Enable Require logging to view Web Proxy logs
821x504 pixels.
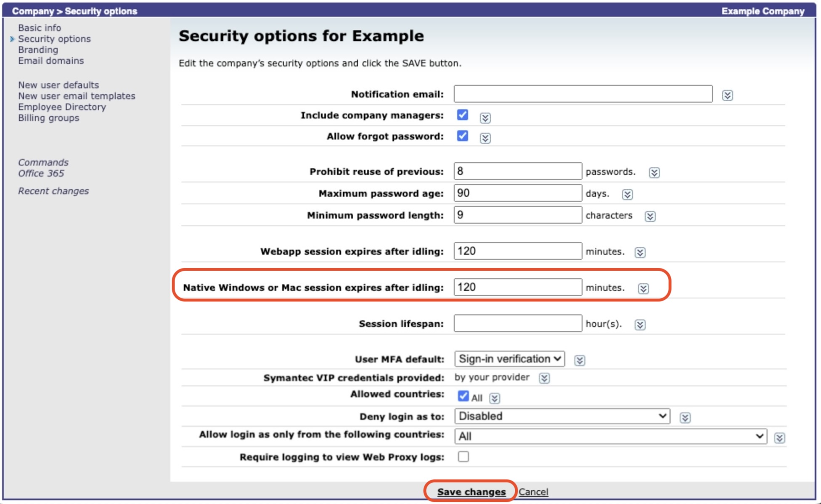[463, 457]
